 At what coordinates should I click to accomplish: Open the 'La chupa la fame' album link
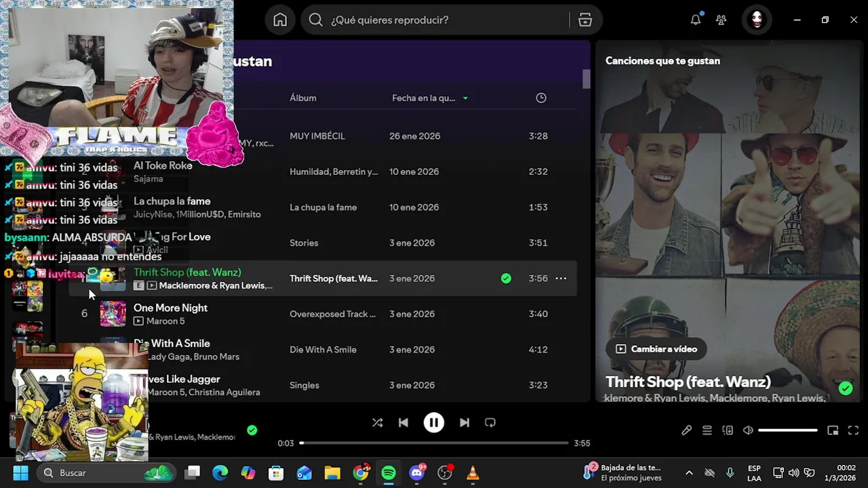coord(323,207)
